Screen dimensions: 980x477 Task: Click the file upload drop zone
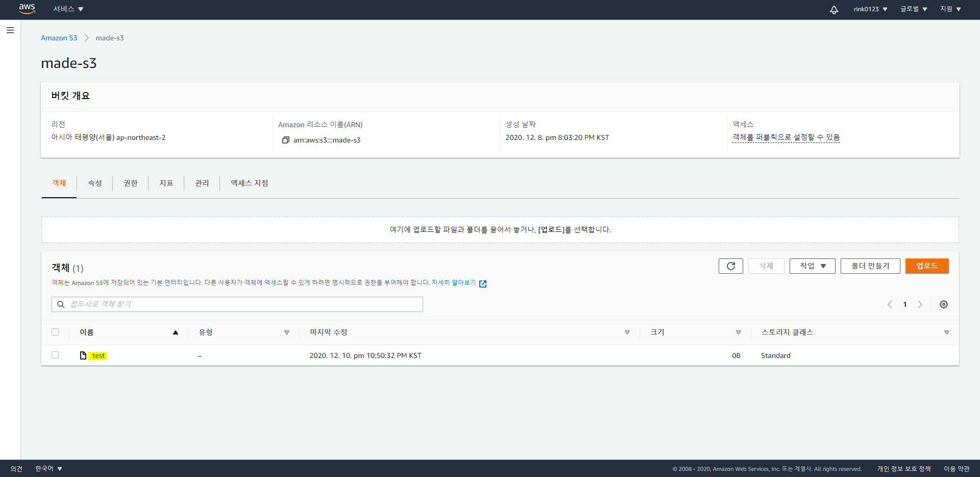(500, 230)
